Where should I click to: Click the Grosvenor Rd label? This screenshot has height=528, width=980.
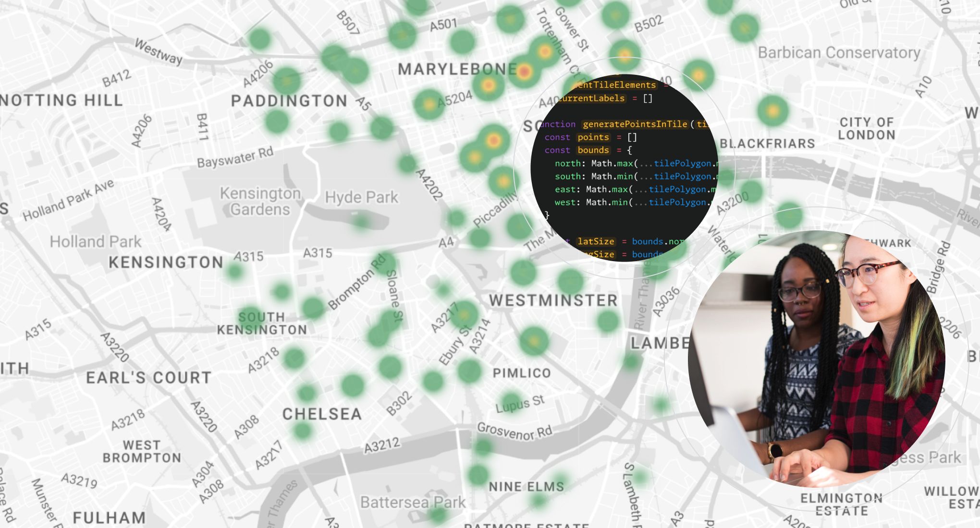pos(514,432)
